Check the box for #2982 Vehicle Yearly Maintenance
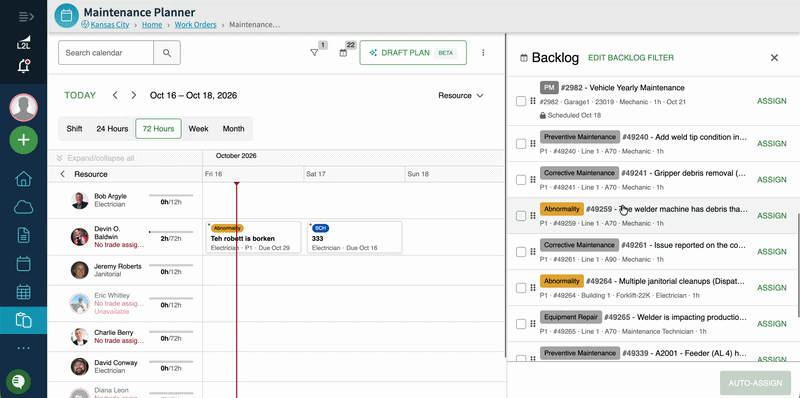 pyautogui.click(x=520, y=101)
